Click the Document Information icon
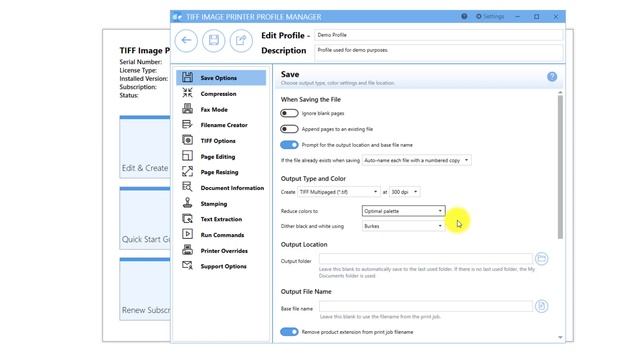The height and width of the screenshot is (360, 640). click(187, 187)
